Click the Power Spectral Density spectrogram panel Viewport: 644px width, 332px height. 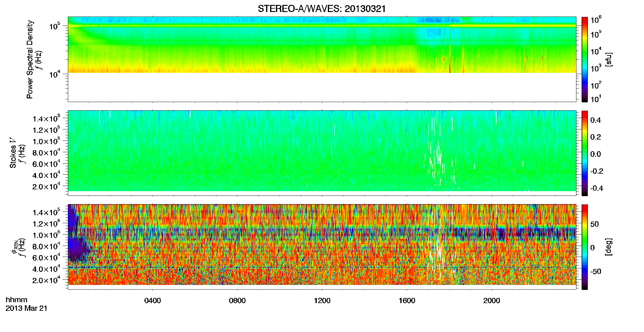click(322, 59)
